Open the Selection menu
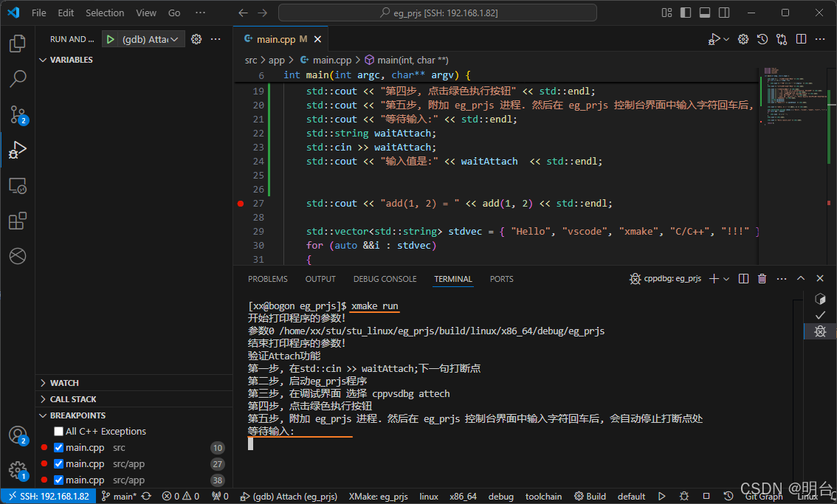 click(x=105, y=13)
